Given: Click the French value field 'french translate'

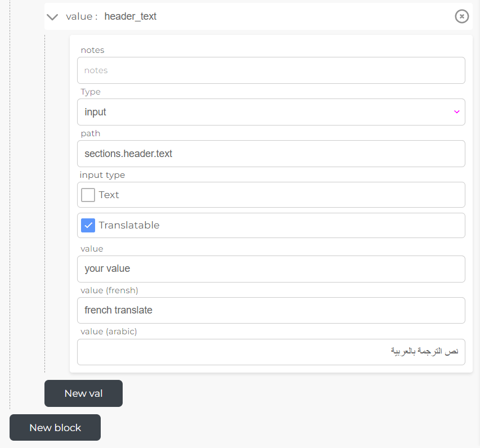Looking at the screenshot, I should pos(271,310).
